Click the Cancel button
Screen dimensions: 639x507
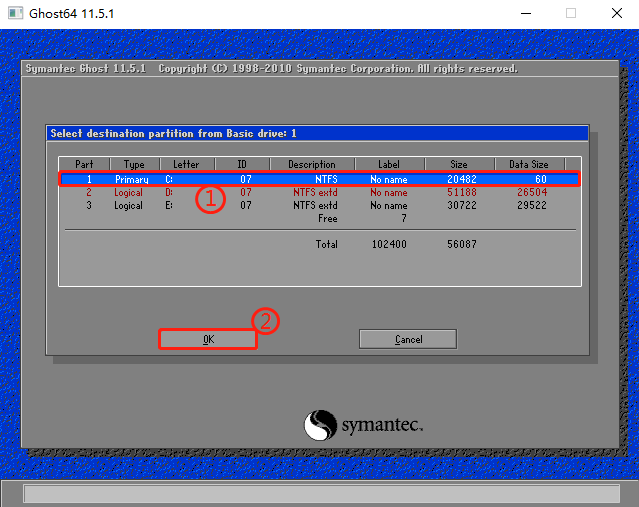(x=408, y=339)
